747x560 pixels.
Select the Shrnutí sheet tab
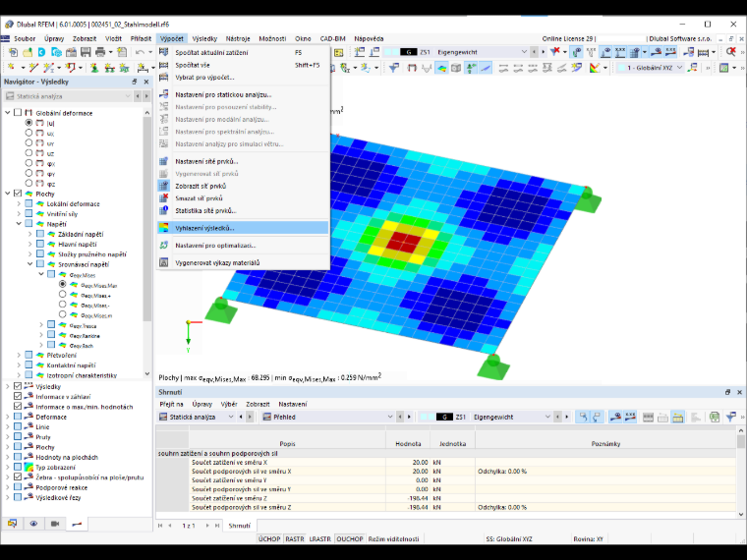click(239, 526)
